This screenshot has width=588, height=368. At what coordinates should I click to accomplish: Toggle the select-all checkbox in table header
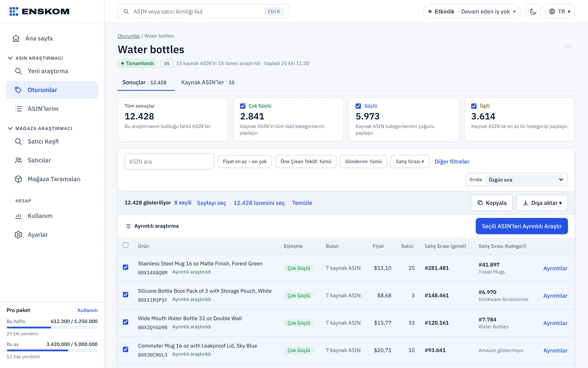tap(125, 245)
